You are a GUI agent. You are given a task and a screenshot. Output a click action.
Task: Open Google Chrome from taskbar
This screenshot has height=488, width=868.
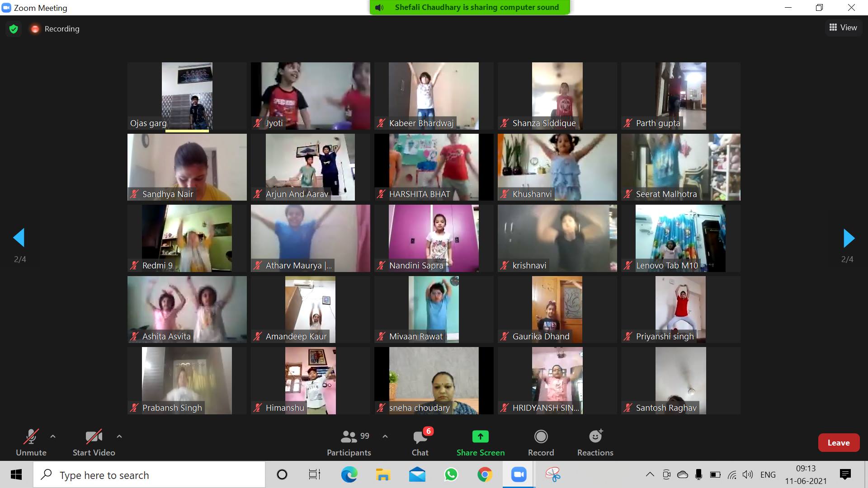pyautogui.click(x=485, y=474)
